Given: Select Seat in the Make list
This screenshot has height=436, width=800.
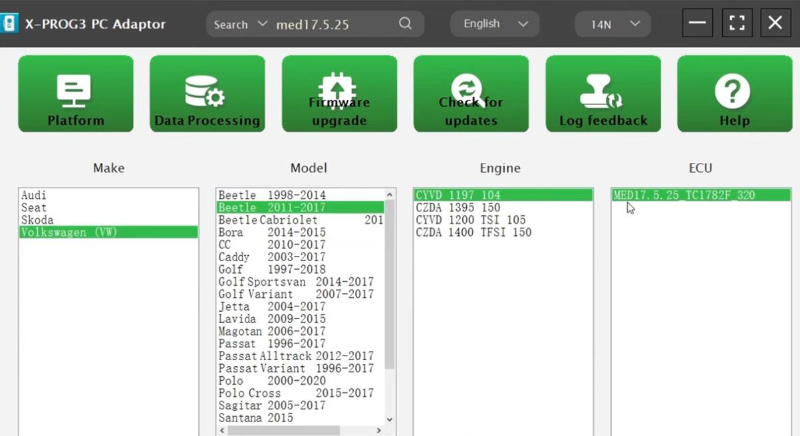Looking at the screenshot, I should pos(108,208).
